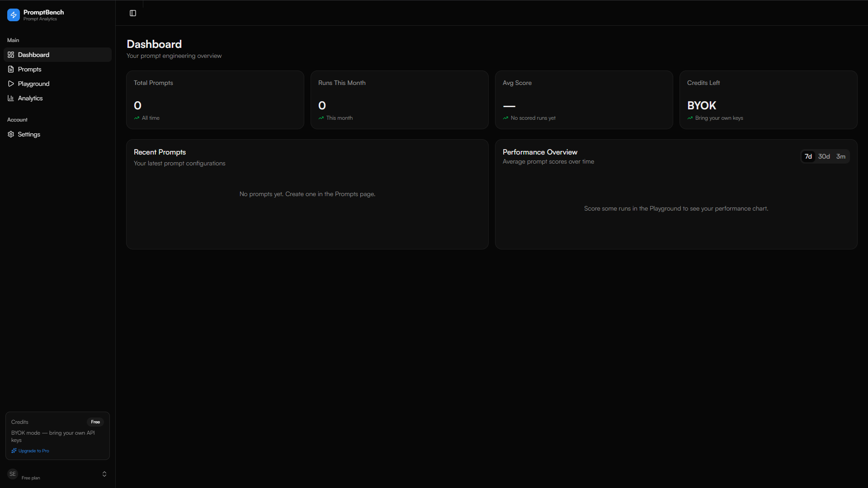Click the PromptBench lightning bolt logo
The height and width of the screenshot is (488, 868).
click(13, 14)
